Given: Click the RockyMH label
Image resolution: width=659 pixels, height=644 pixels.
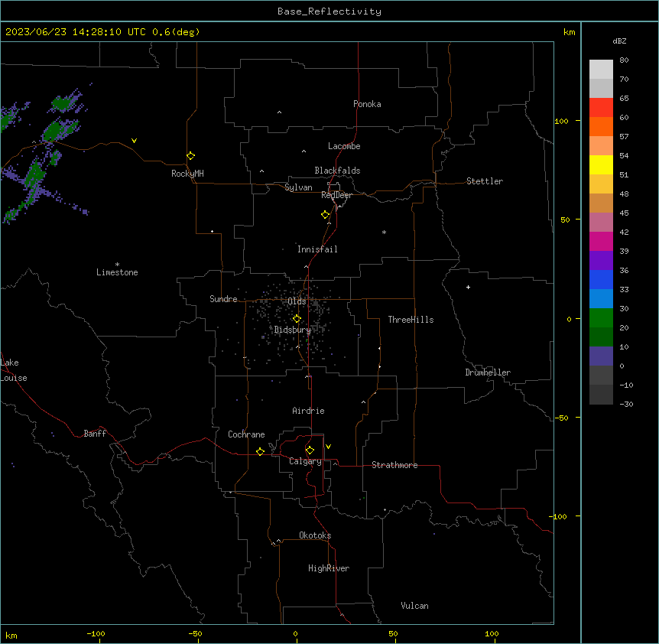Looking at the screenshot, I should 187,174.
